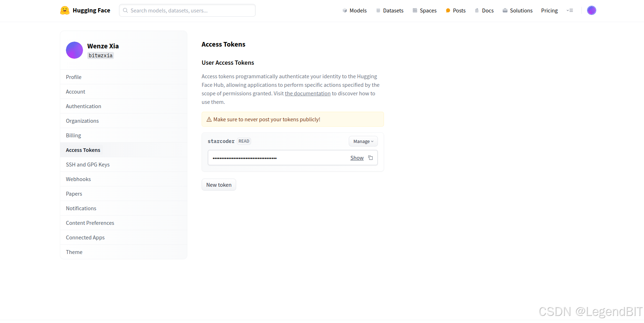Click the Hugging Face emoji logo
This screenshot has width=644, height=323.
[x=64, y=10]
